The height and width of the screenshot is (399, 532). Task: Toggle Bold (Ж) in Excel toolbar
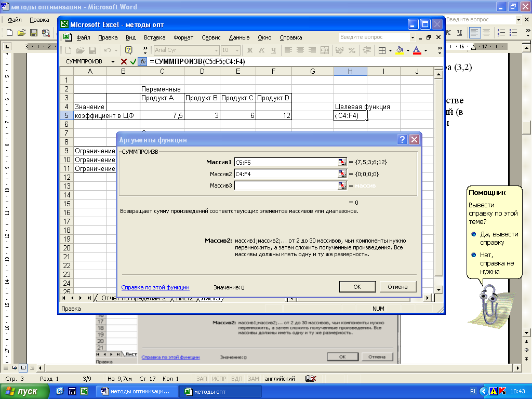pyautogui.click(x=250, y=50)
